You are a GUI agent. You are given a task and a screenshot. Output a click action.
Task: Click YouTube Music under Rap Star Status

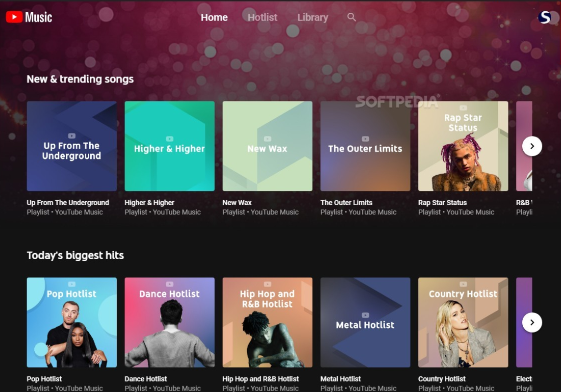(470, 212)
